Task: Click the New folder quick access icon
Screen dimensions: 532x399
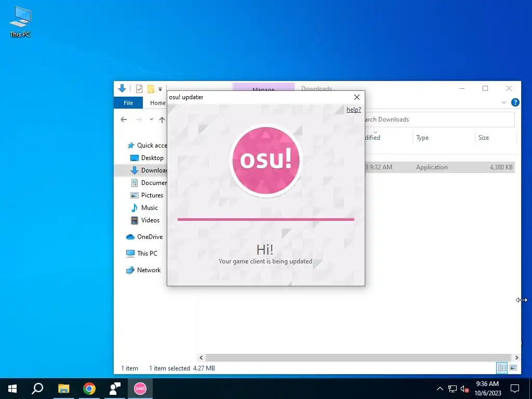Action: (151, 89)
